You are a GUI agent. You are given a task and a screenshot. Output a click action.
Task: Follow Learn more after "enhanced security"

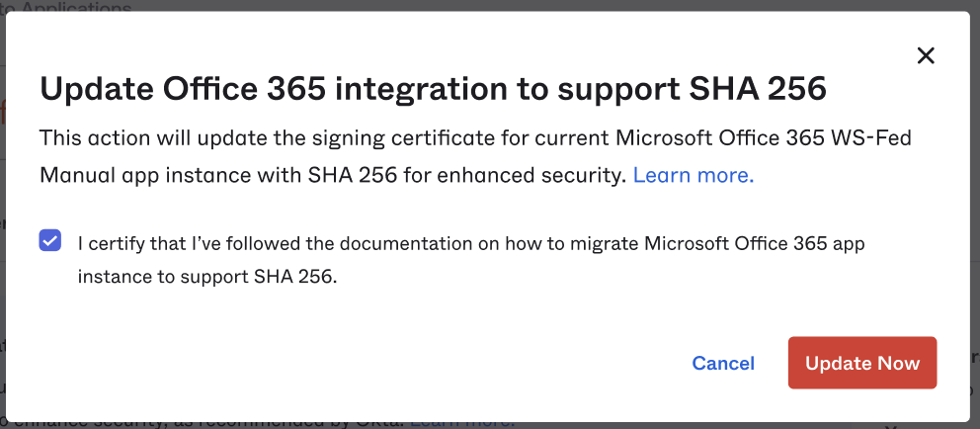click(693, 175)
